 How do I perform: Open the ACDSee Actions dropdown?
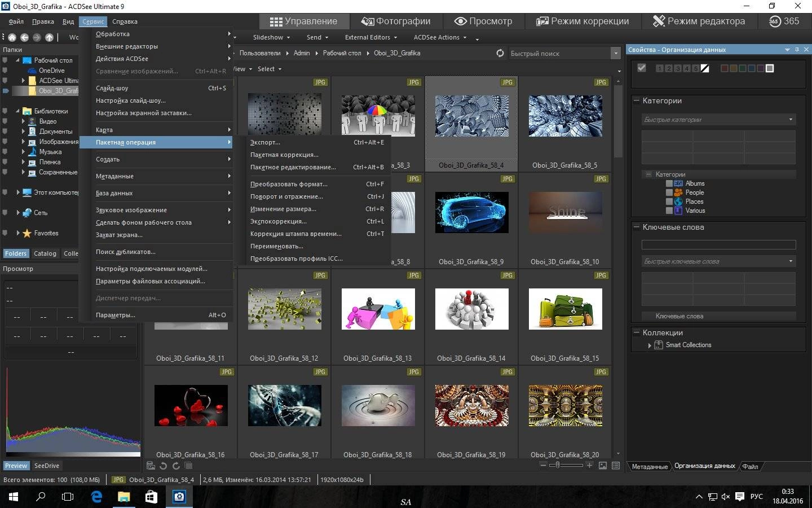[x=440, y=37]
